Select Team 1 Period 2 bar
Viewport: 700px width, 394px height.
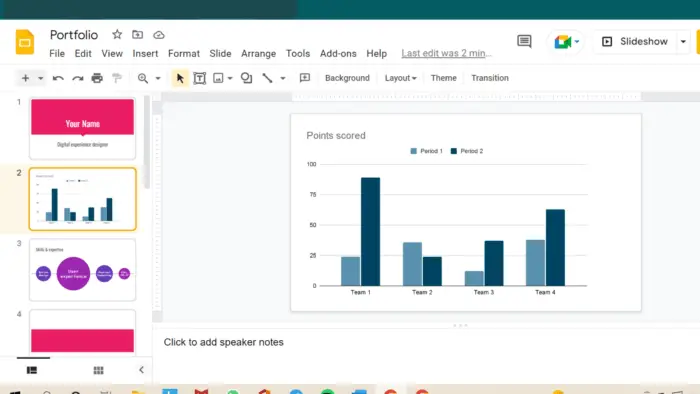point(371,232)
